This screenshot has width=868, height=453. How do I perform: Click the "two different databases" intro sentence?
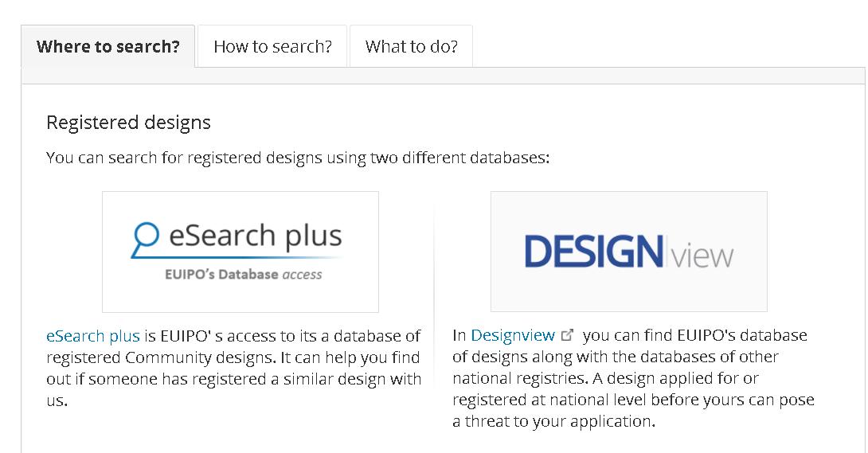298,158
